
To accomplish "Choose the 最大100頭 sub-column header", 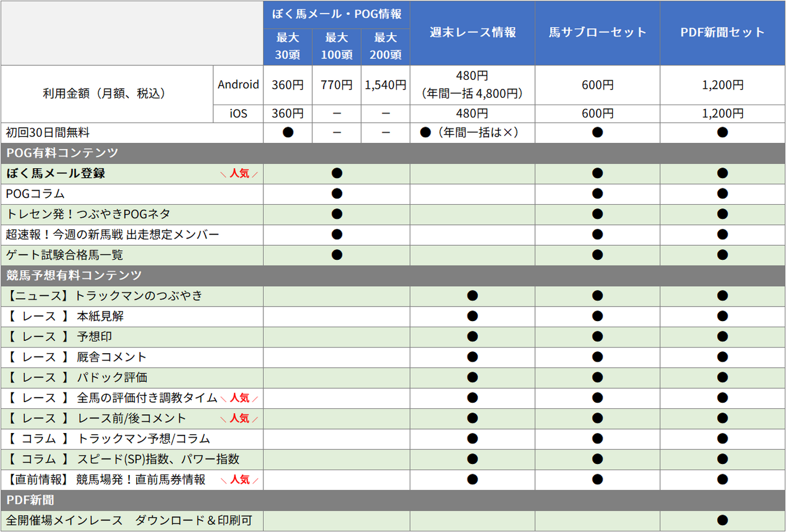I will 336,46.
